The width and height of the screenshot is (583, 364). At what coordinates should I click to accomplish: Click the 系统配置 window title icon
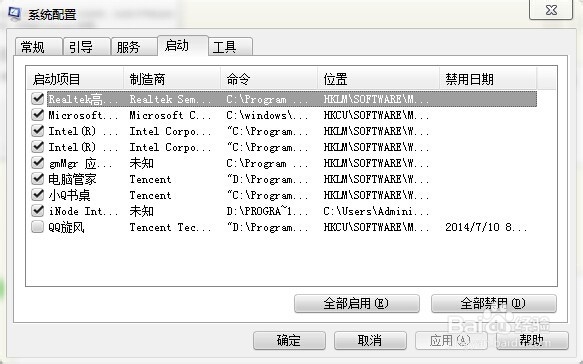click(15, 14)
